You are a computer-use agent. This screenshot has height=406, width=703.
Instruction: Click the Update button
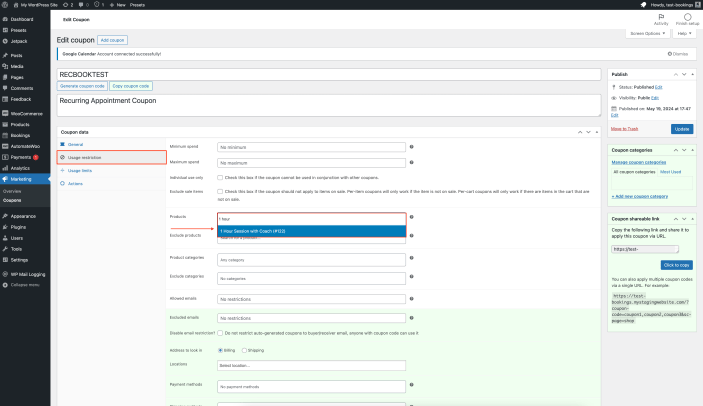click(x=681, y=129)
